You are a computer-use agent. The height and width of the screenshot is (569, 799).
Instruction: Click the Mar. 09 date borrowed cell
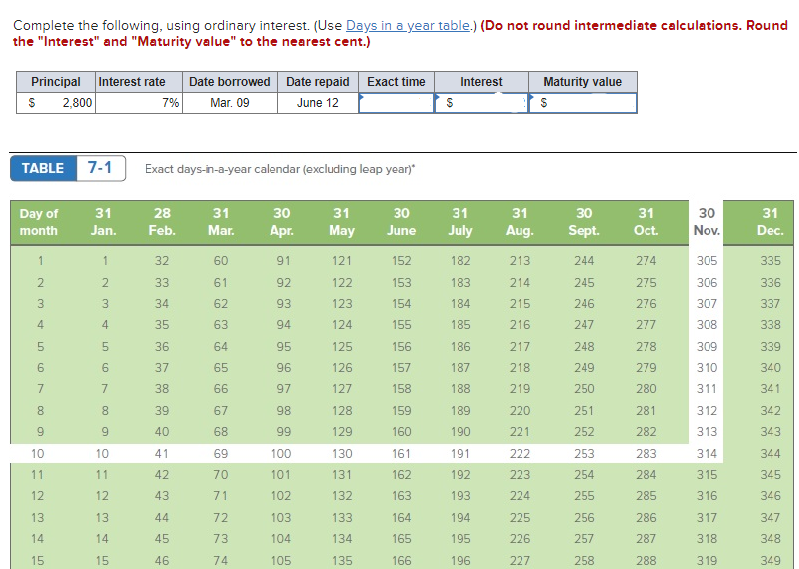[x=230, y=103]
